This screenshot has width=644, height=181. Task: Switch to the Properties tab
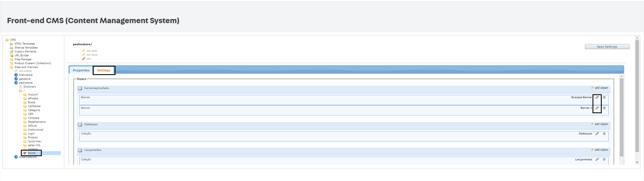pos(81,70)
